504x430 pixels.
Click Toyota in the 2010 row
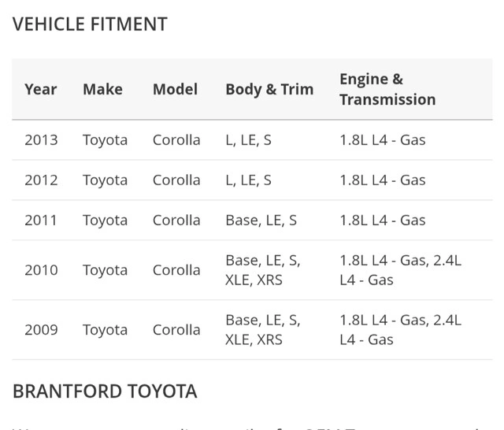[105, 270]
